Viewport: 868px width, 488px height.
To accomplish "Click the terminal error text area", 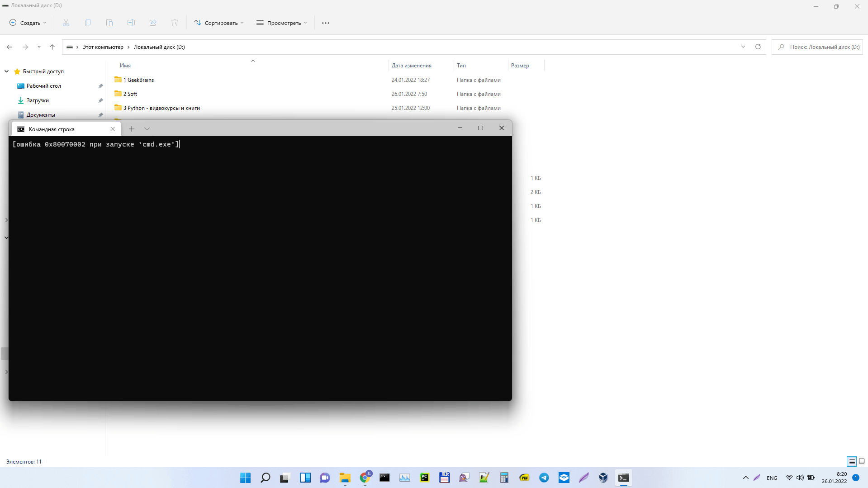I will 96,144.
